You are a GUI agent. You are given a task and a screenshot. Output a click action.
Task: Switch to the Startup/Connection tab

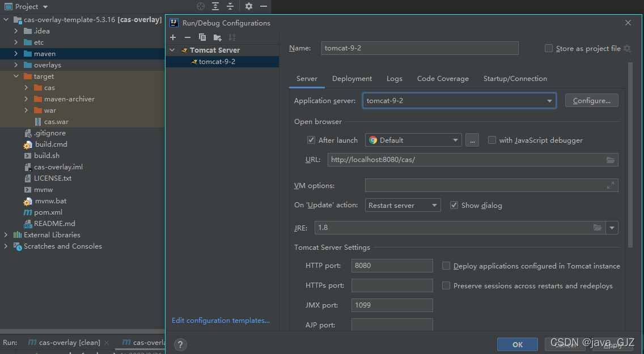coord(515,79)
